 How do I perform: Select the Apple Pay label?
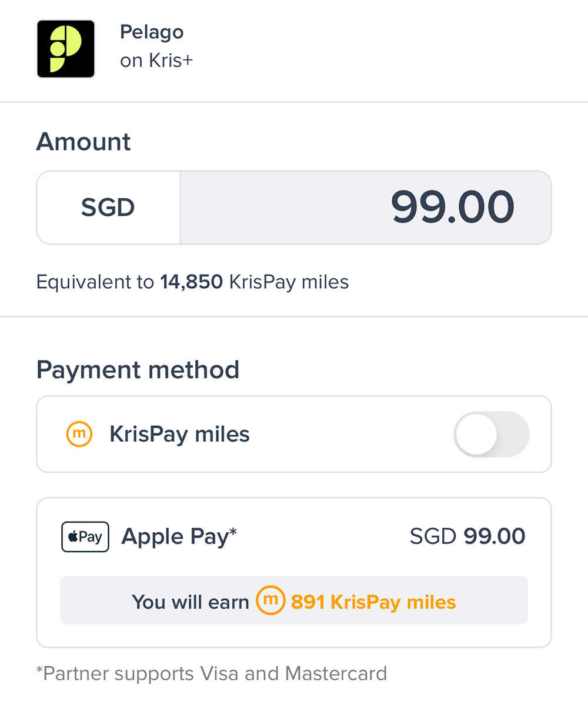click(x=179, y=537)
